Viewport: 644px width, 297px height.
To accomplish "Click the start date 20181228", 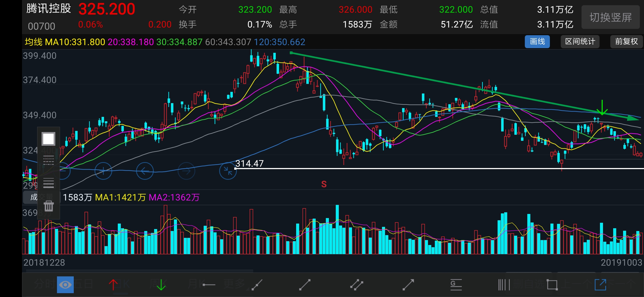I will 44,263.
